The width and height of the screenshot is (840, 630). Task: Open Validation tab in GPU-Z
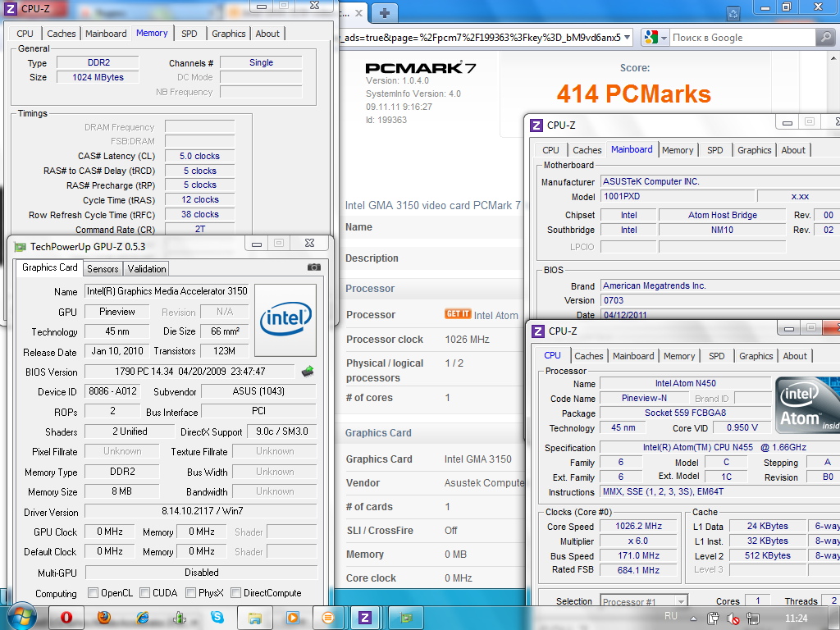147,268
